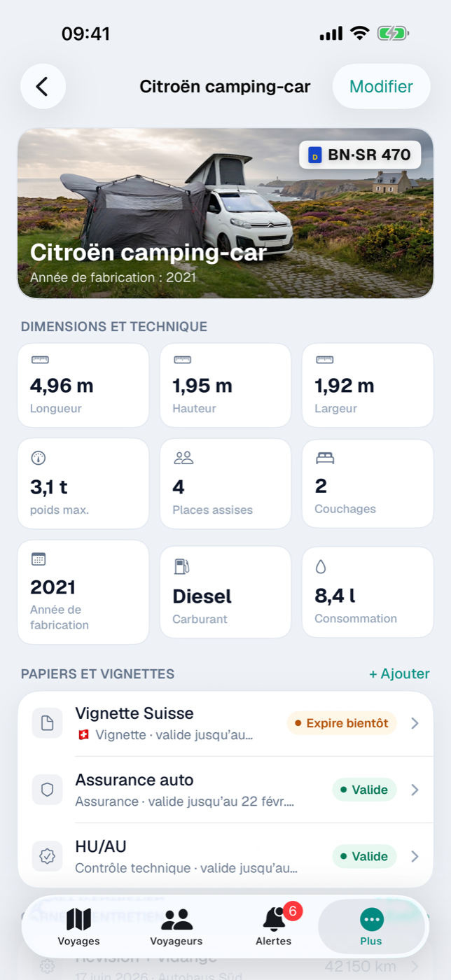Viewport: 451px width, 980px height.
Task: Tap the 2 Couchages value
Action: click(x=321, y=485)
